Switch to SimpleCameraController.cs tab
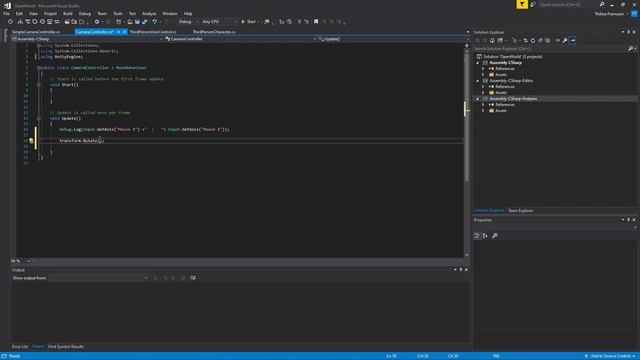640x360 pixels. click(36, 32)
